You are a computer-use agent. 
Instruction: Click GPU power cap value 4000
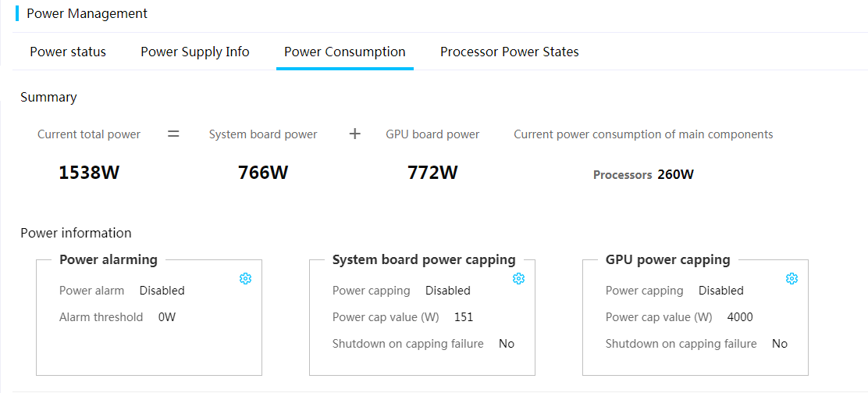click(740, 317)
